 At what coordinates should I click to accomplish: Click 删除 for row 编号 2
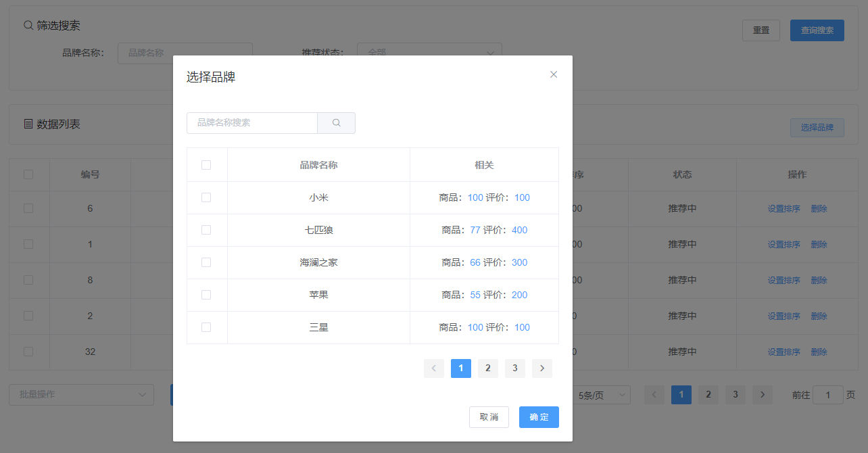819,316
